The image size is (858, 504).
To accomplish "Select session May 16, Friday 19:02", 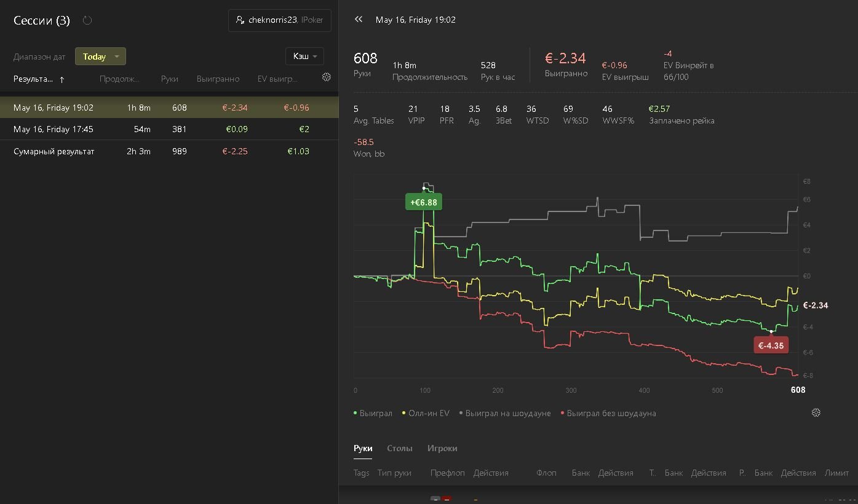I will [169, 108].
